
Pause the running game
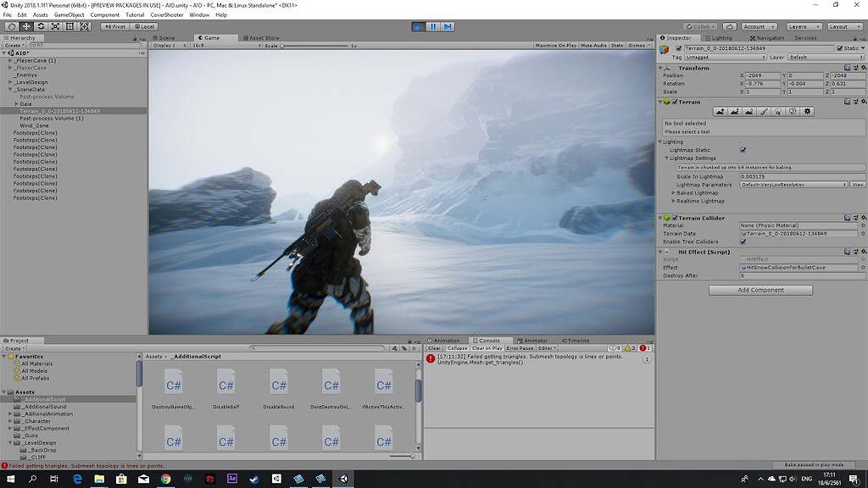433,26
